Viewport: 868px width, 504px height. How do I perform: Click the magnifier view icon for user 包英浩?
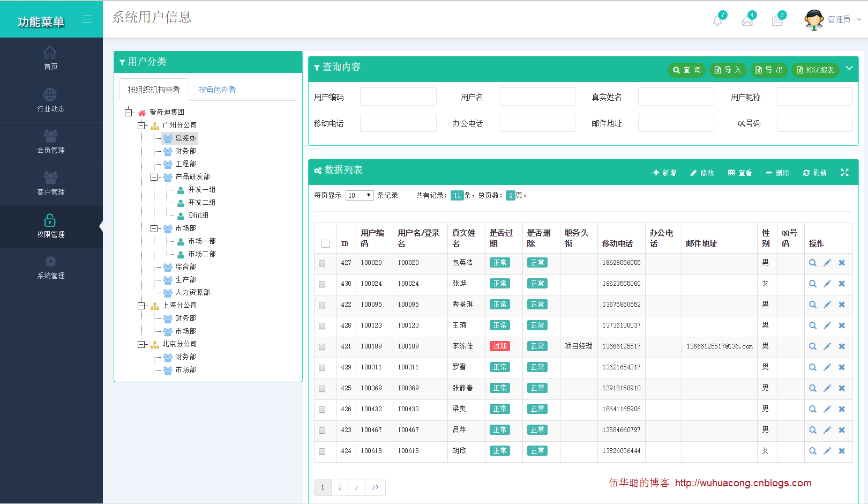(813, 263)
